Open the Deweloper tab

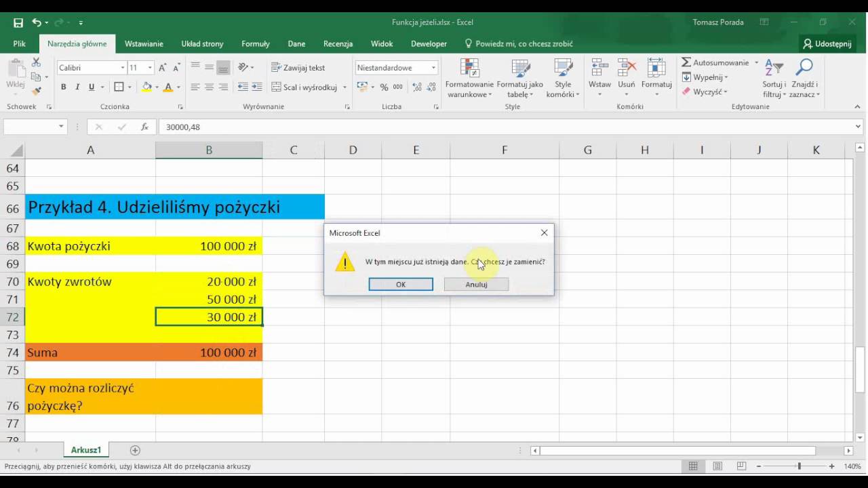coord(429,43)
